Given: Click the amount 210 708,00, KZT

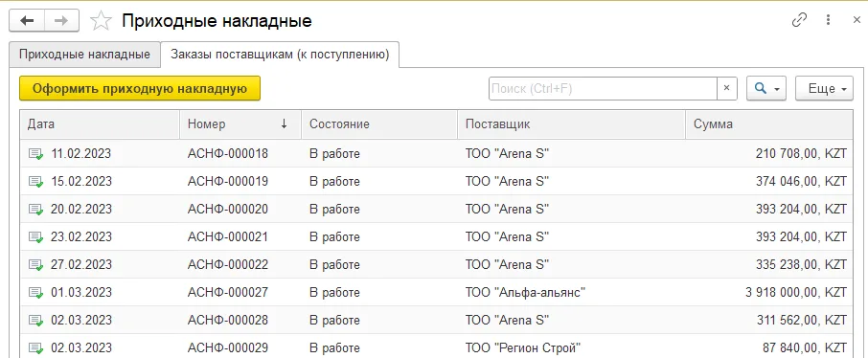Looking at the screenshot, I should click(801, 154).
